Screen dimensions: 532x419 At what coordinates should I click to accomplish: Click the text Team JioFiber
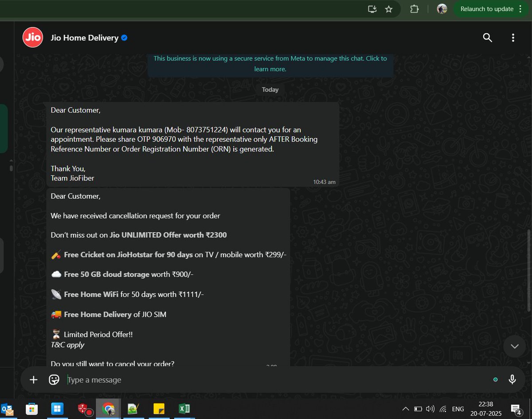72,178
